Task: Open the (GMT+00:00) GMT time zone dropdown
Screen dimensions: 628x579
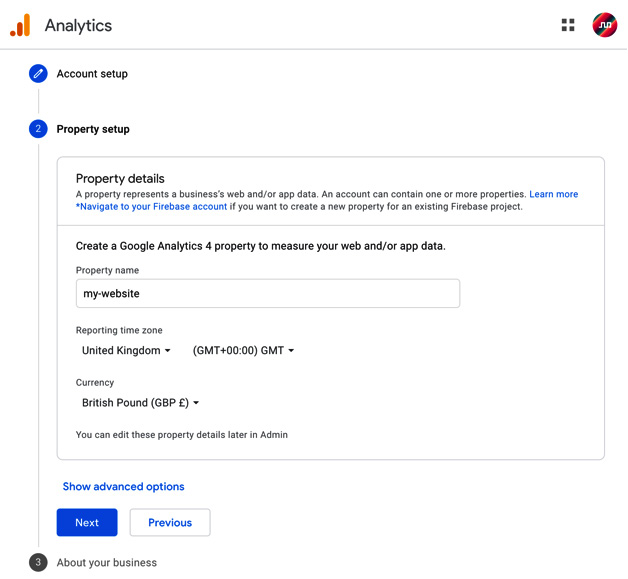Action: tap(244, 350)
